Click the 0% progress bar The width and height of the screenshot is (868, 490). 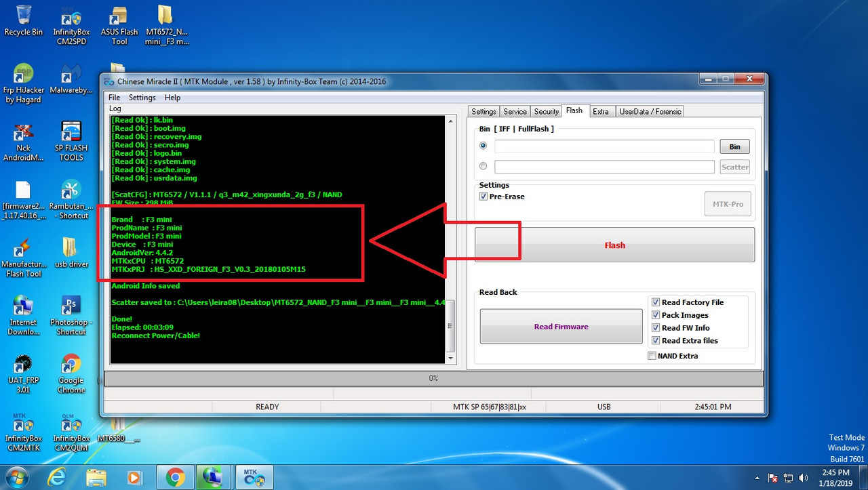tap(434, 378)
